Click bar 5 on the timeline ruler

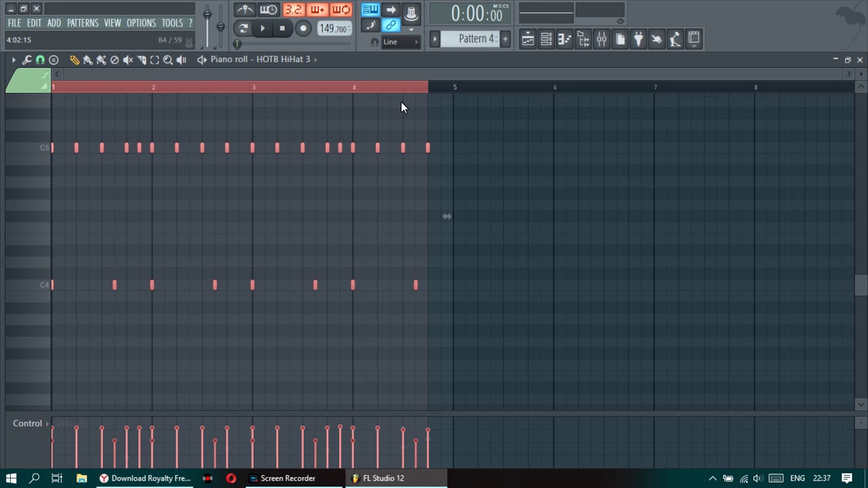tap(455, 87)
